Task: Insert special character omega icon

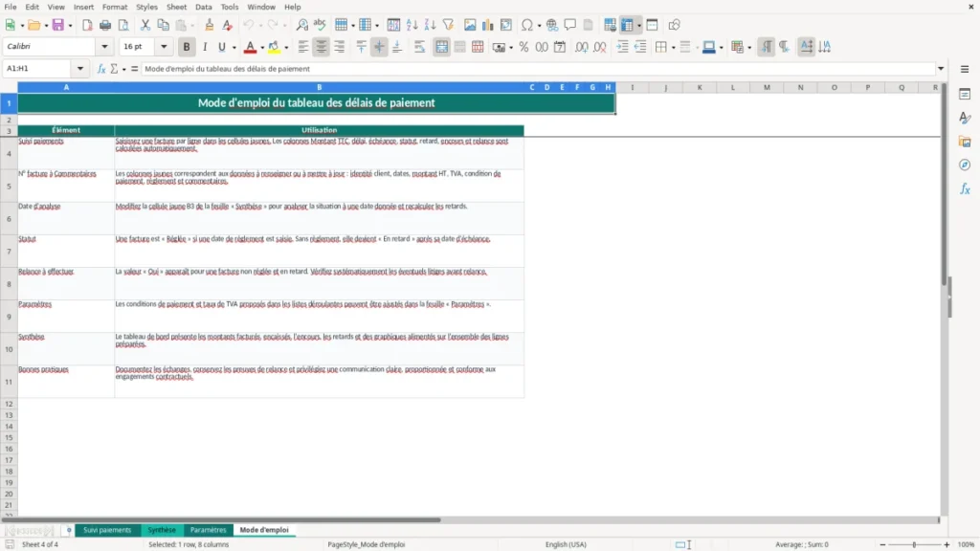Action: pos(527,25)
